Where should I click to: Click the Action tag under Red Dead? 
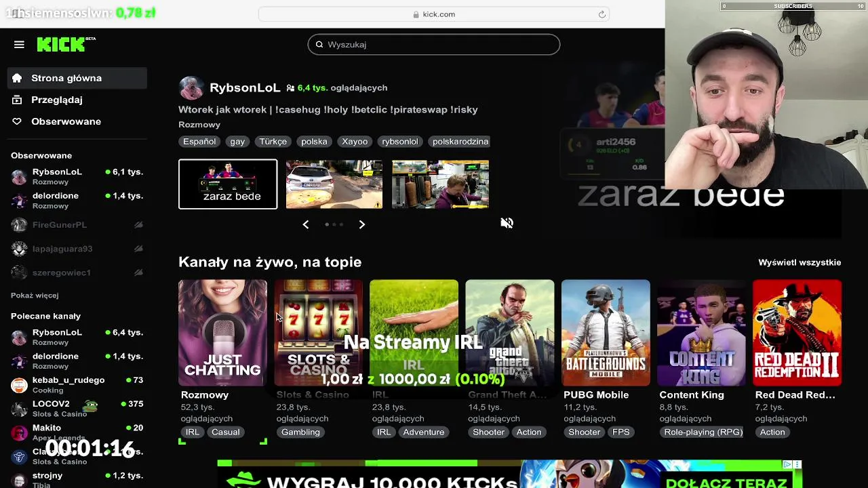coord(772,432)
